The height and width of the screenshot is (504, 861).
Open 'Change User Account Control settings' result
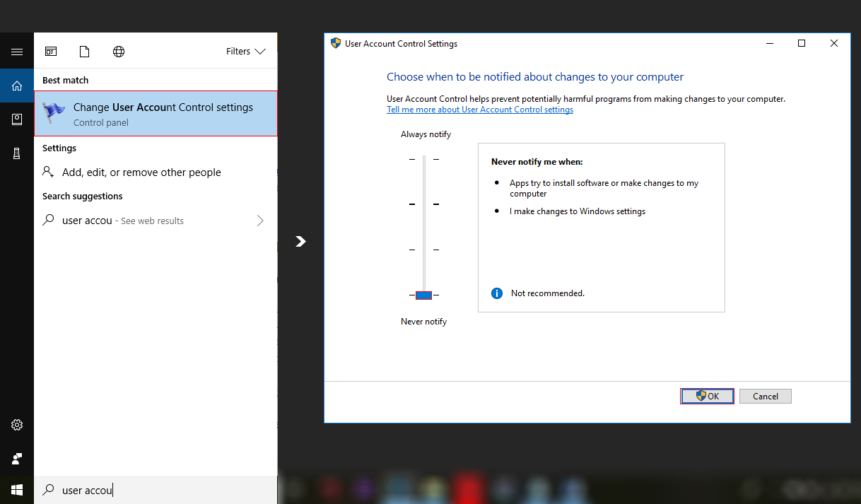pyautogui.click(x=156, y=113)
